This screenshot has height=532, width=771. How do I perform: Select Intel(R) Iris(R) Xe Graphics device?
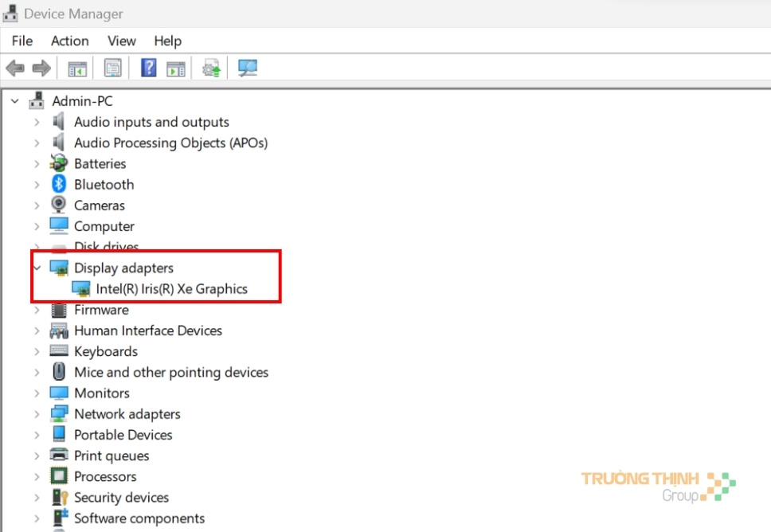pyautogui.click(x=171, y=289)
